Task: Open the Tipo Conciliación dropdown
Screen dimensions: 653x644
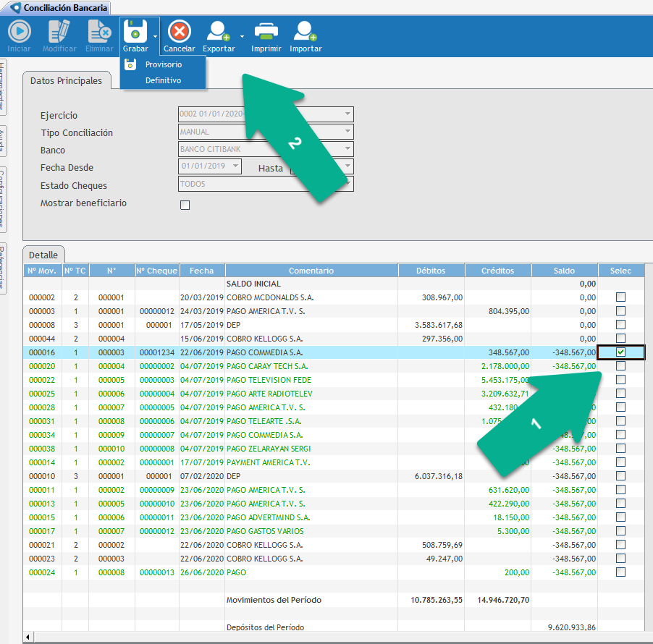Action: point(348,132)
